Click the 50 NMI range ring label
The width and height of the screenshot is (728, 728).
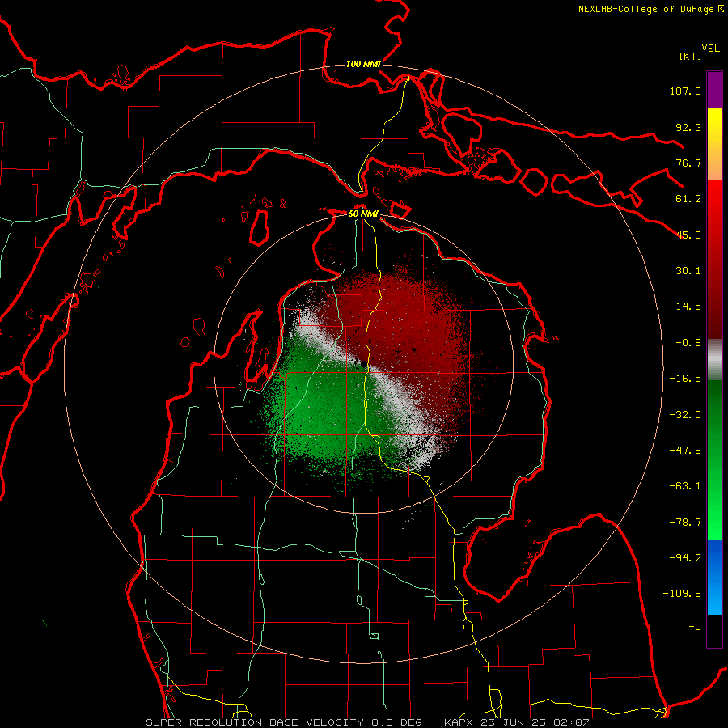pos(363,214)
